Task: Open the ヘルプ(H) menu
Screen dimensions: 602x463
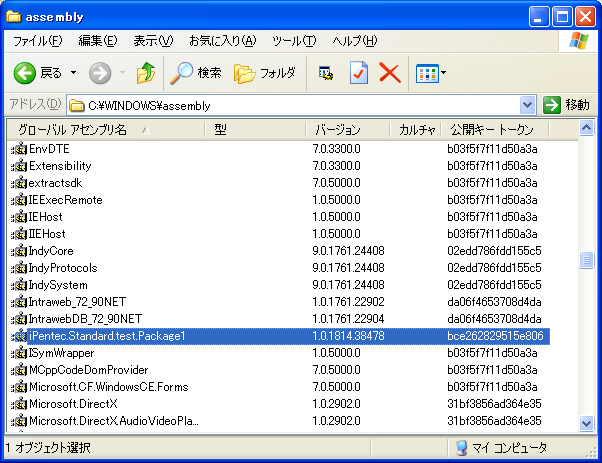Action: (x=354, y=41)
